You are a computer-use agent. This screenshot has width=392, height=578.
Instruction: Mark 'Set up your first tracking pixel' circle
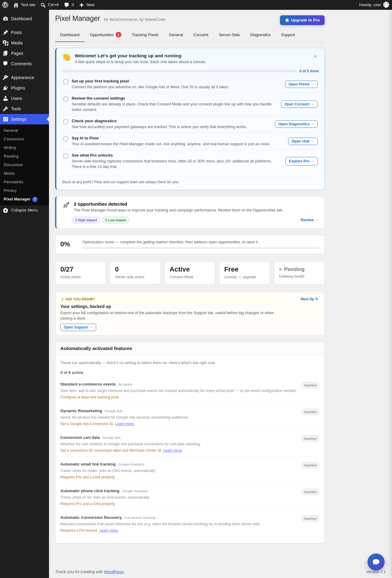[x=66, y=82]
